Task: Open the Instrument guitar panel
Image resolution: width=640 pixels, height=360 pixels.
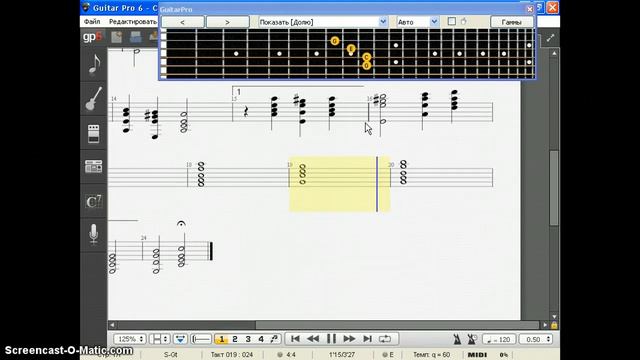Action: 94,99
